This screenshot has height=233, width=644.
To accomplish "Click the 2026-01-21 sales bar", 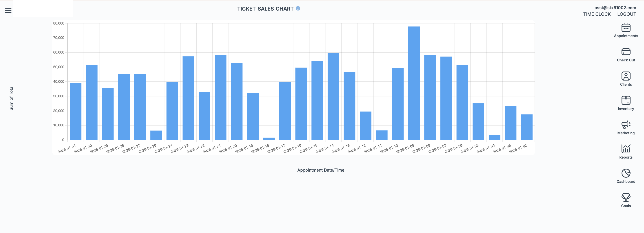I will (x=220, y=97).
